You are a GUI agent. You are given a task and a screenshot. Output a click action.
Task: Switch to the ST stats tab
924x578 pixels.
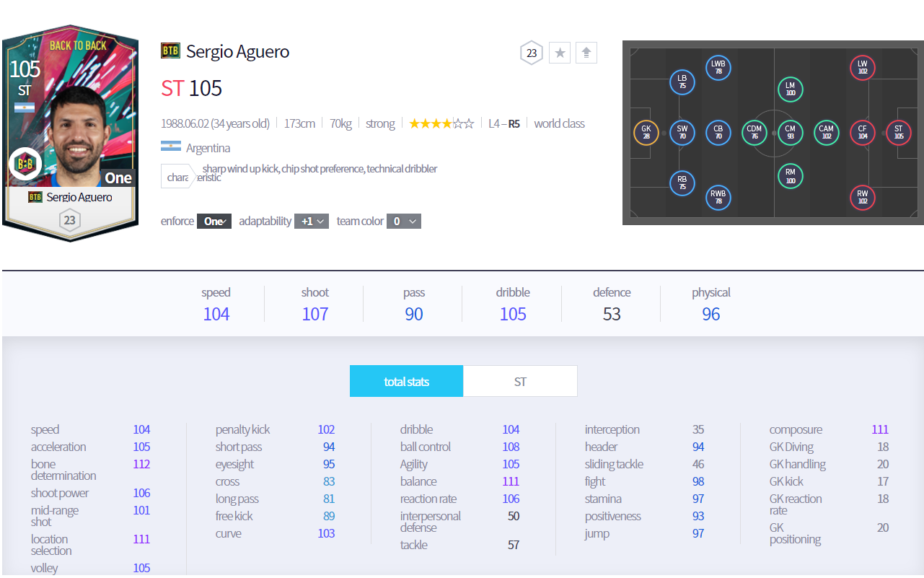[520, 382]
